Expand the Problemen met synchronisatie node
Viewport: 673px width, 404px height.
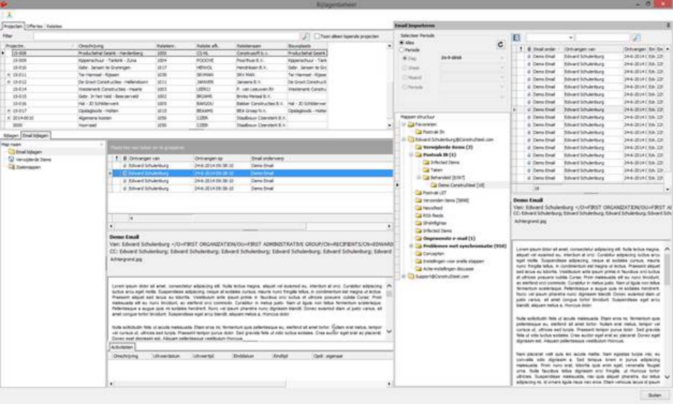click(x=411, y=246)
